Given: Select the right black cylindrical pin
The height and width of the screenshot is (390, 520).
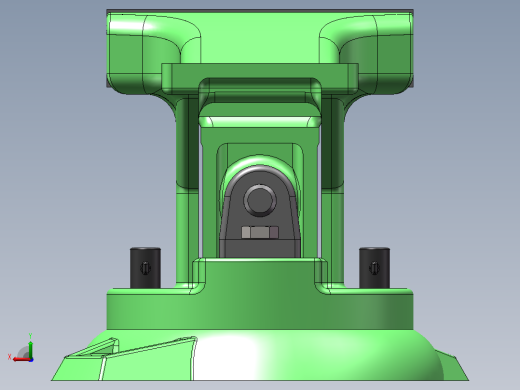Looking at the screenshot, I should [x=374, y=268].
